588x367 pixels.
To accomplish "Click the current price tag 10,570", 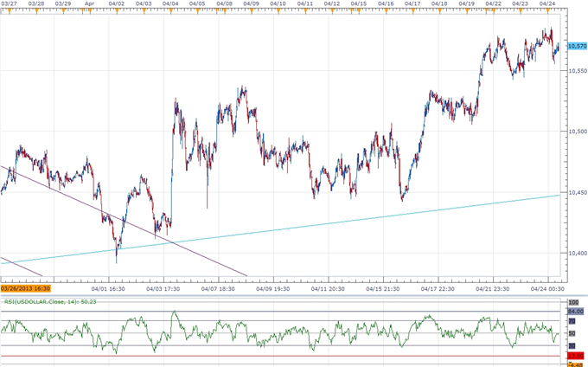I will tap(576, 47).
